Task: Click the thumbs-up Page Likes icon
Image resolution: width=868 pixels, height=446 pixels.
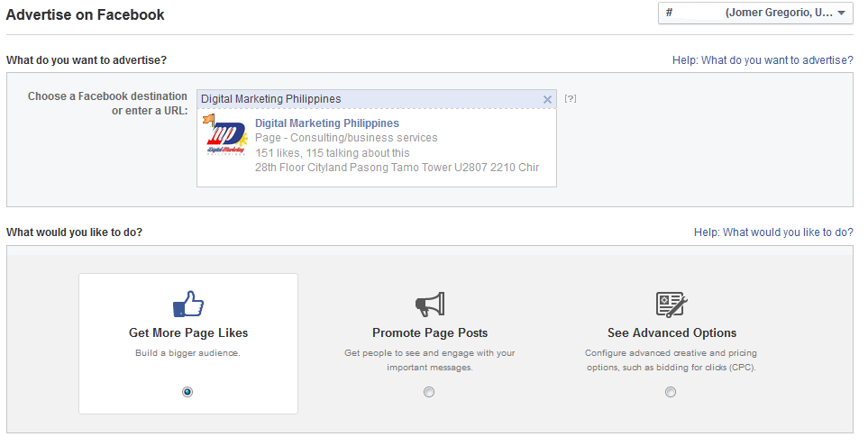Action: tap(188, 304)
